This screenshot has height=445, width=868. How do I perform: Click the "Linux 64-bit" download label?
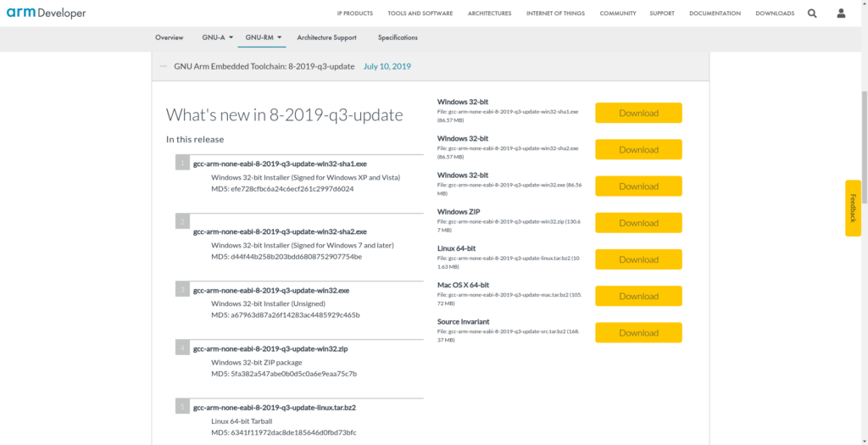pos(456,248)
